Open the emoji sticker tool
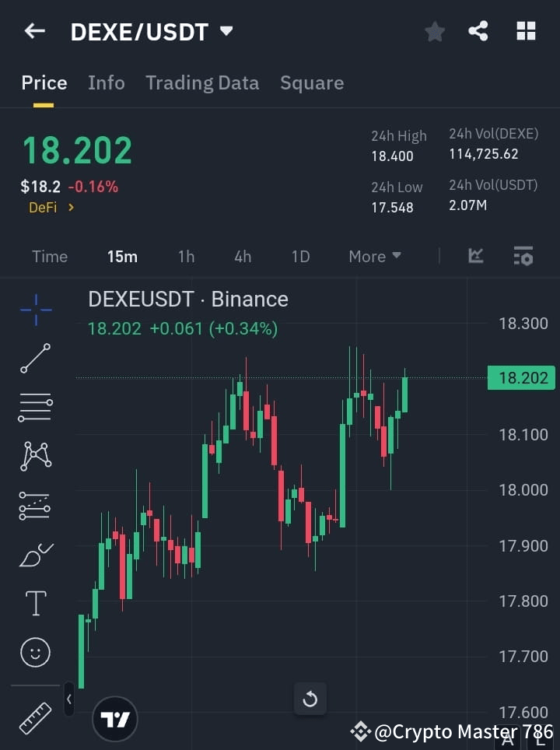560x750 pixels. coord(35,653)
